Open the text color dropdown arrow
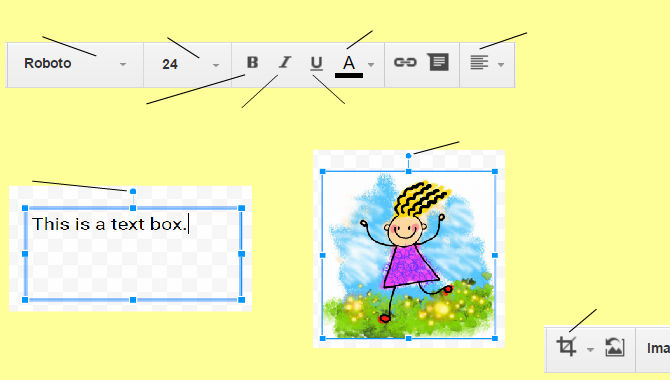Viewport: 670px width, 380px height. pyautogui.click(x=371, y=65)
